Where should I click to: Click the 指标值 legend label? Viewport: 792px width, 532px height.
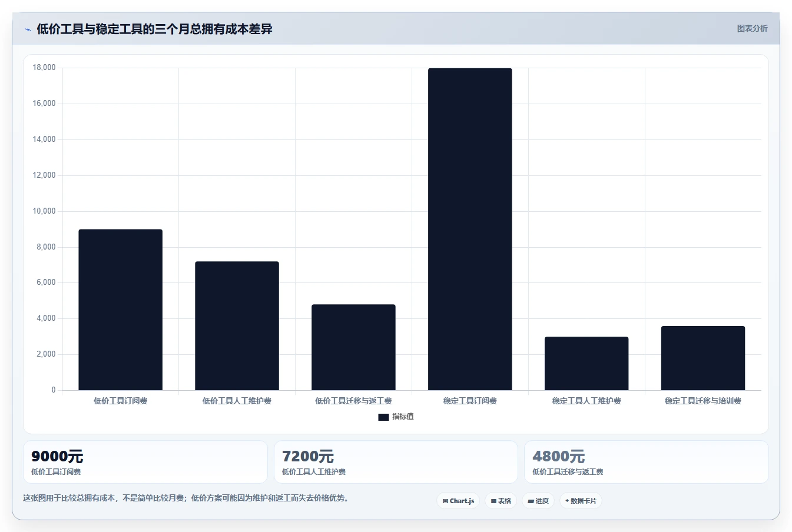(403, 417)
